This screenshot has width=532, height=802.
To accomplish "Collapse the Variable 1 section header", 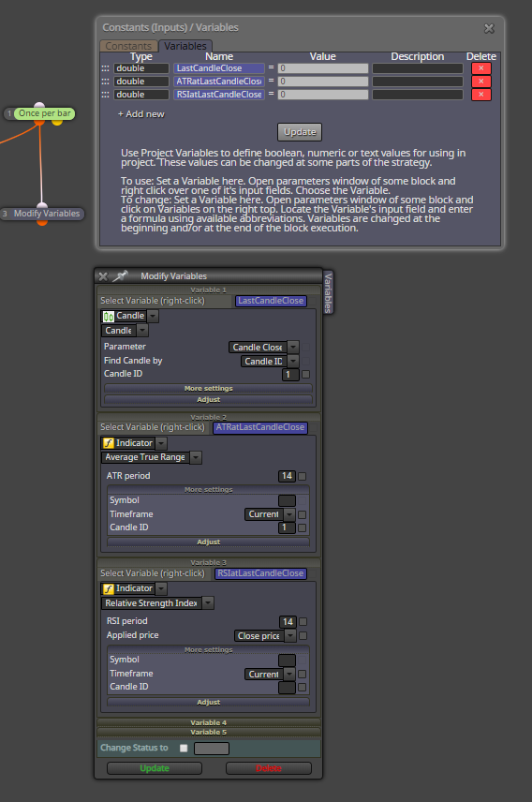I will pyautogui.click(x=209, y=290).
